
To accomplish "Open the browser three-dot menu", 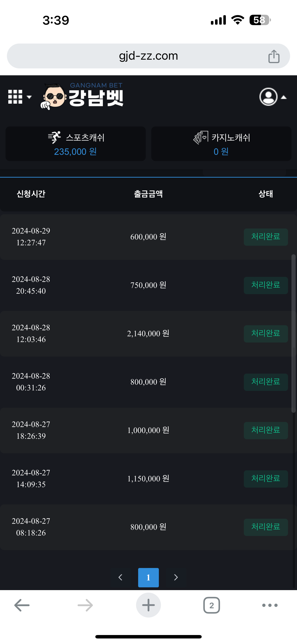I will tap(270, 605).
